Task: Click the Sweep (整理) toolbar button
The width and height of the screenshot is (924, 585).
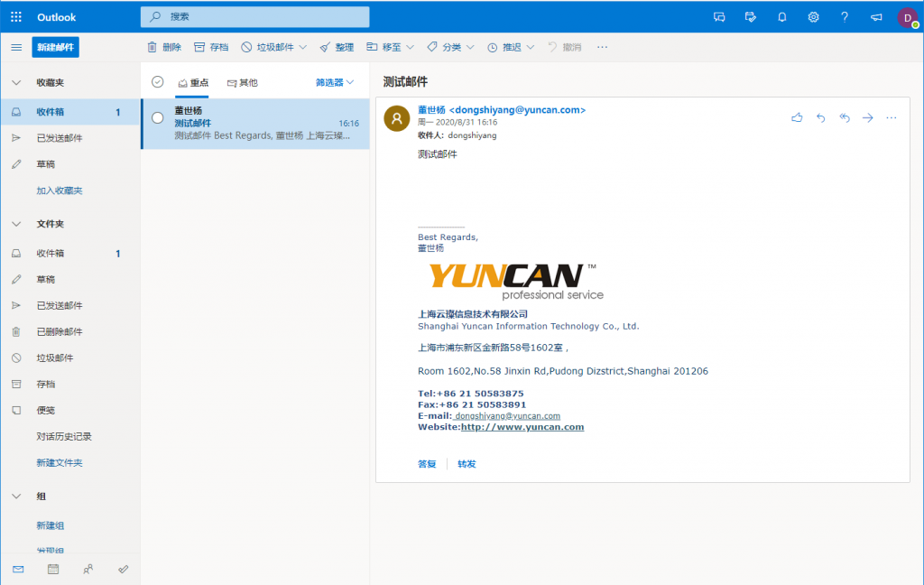Action: [337, 47]
